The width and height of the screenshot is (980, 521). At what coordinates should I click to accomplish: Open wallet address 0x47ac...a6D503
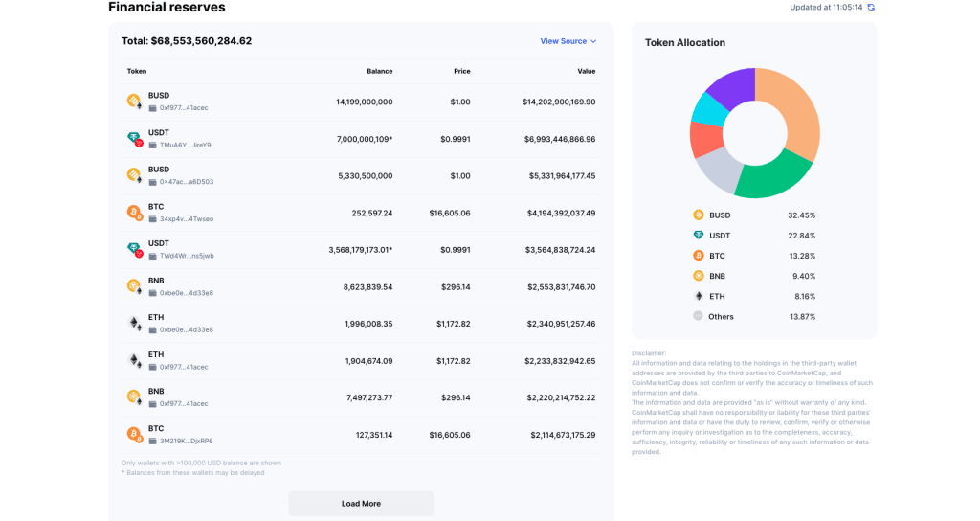click(187, 182)
